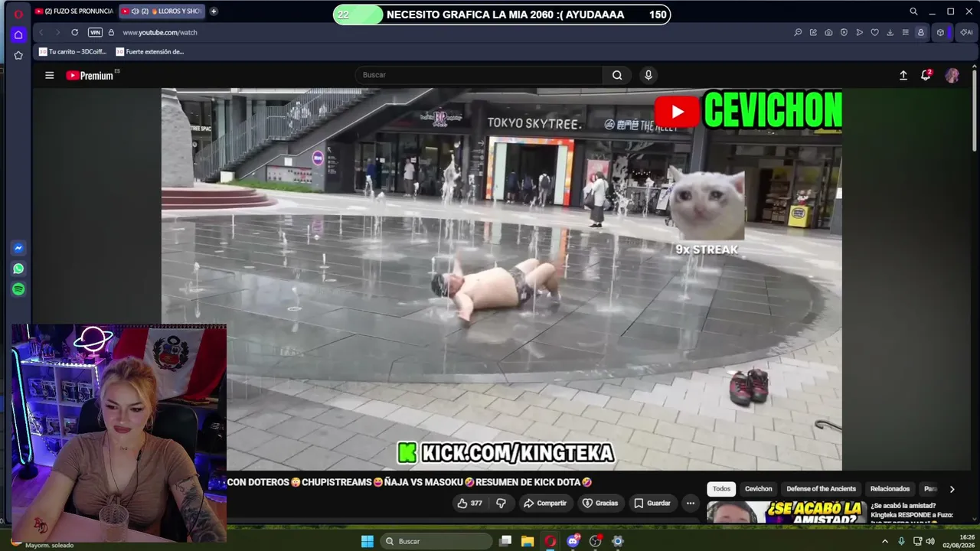The height and width of the screenshot is (551, 980).
Task: Go to YouTube Premium home logo
Action: pyautogui.click(x=90, y=75)
